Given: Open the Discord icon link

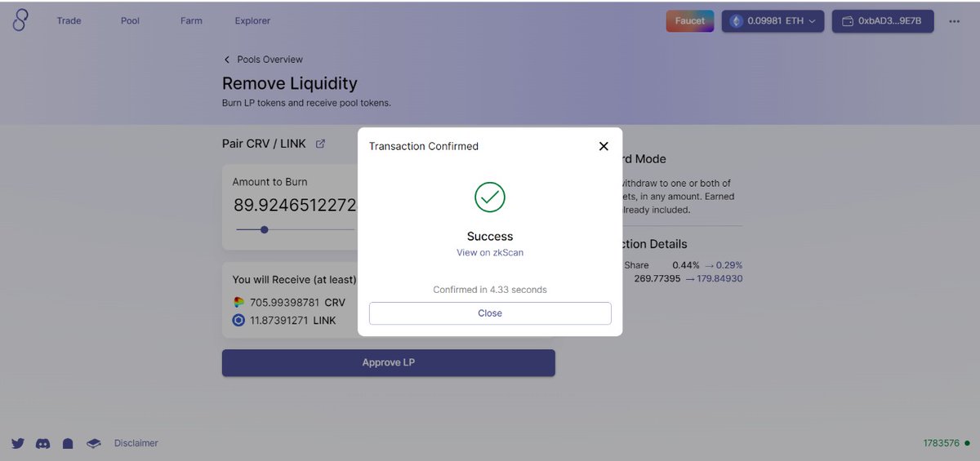Looking at the screenshot, I should pyautogui.click(x=43, y=443).
